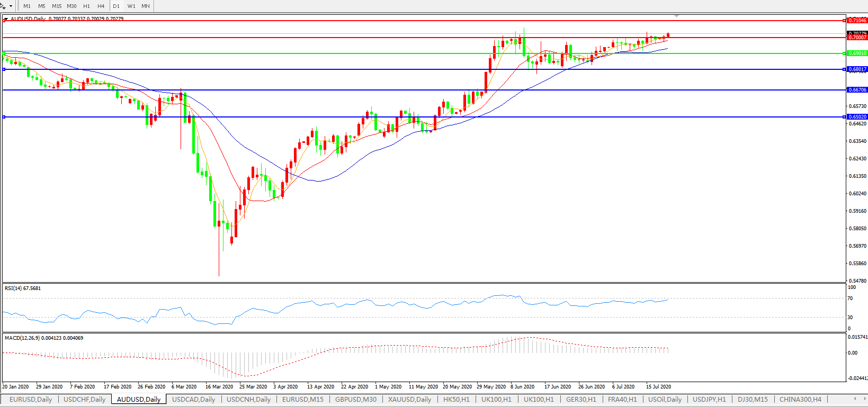Open the drawing tool dropdown arrow
Image resolution: width=868 pixels, height=407 pixels.
point(11,6)
